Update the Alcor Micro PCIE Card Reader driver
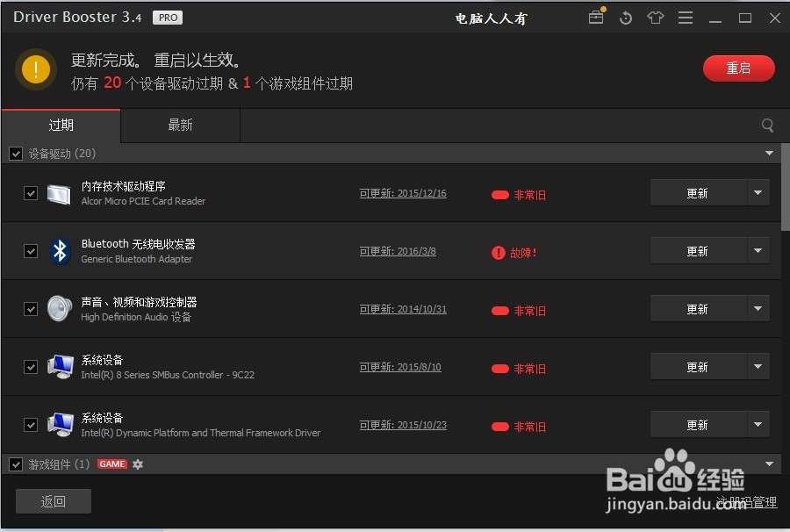This screenshot has height=532, width=790. [x=699, y=193]
